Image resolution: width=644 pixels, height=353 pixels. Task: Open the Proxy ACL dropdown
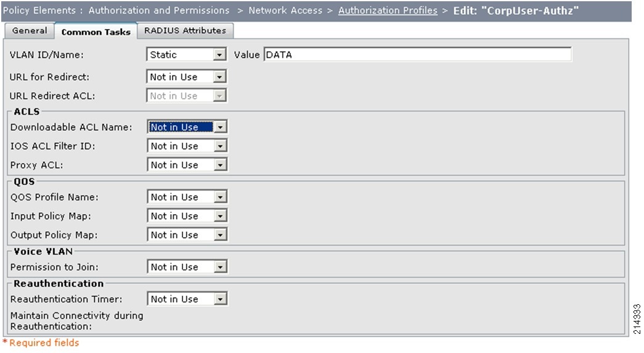pyautogui.click(x=187, y=165)
